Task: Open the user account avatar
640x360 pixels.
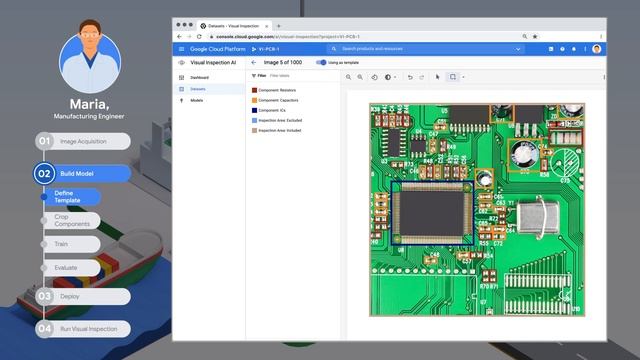Action: [596, 49]
